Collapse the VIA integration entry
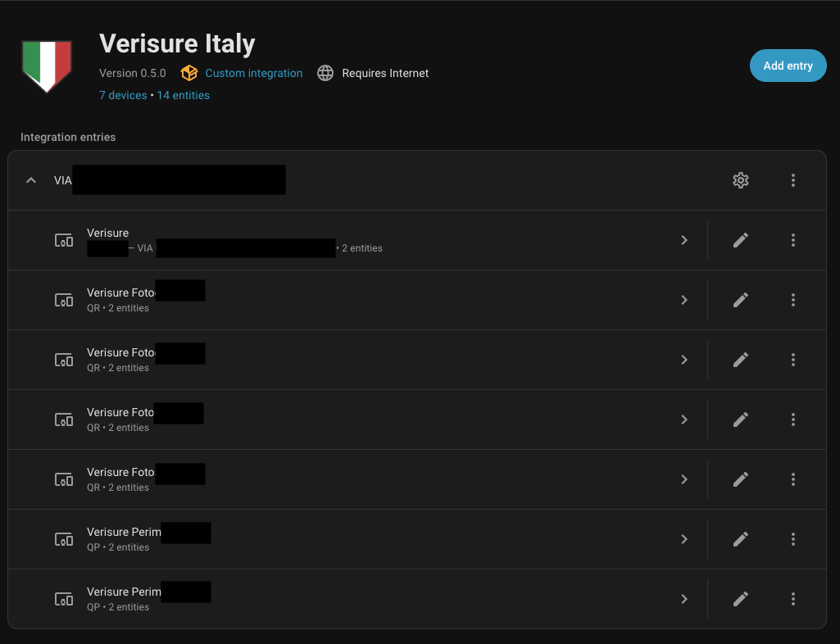840x644 pixels. tap(31, 180)
